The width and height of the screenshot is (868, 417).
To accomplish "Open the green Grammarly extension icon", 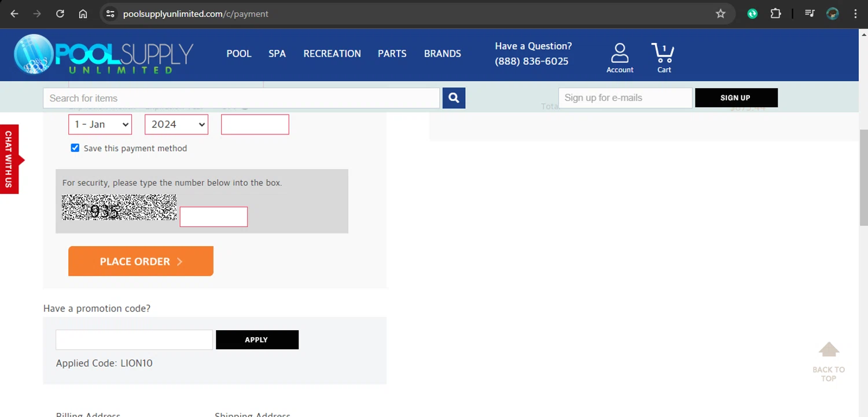I will 752,14.
